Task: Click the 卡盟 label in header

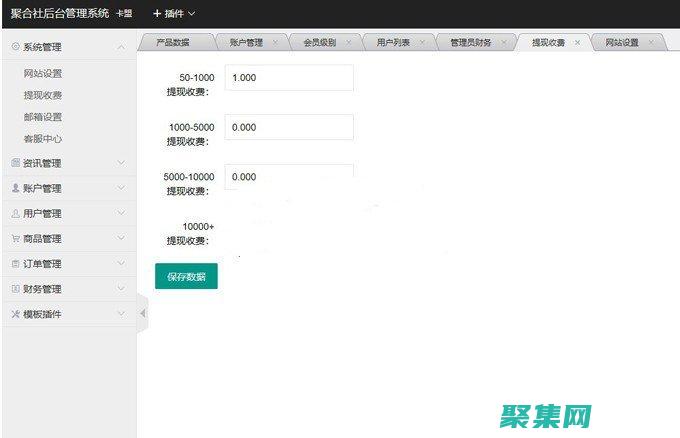Action: [124, 13]
